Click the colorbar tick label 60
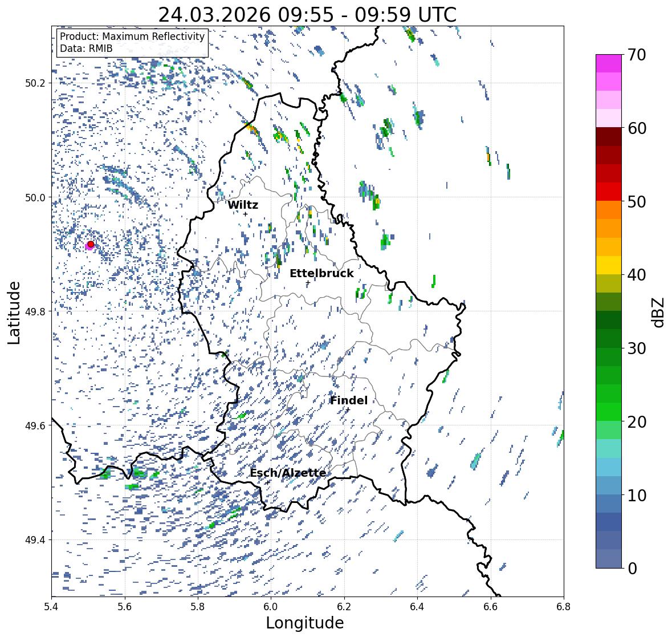The height and width of the screenshot is (637, 672). coord(637,128)
